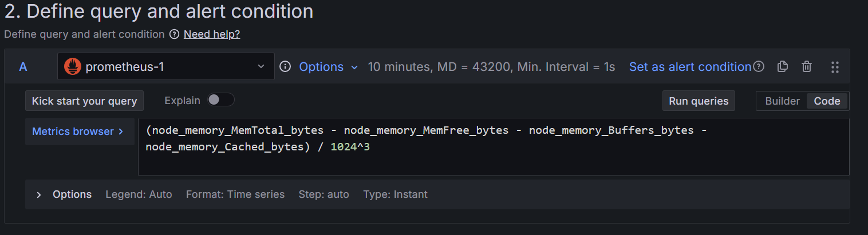
Task: Click the help circle icon before Need help
Action: 174,34
